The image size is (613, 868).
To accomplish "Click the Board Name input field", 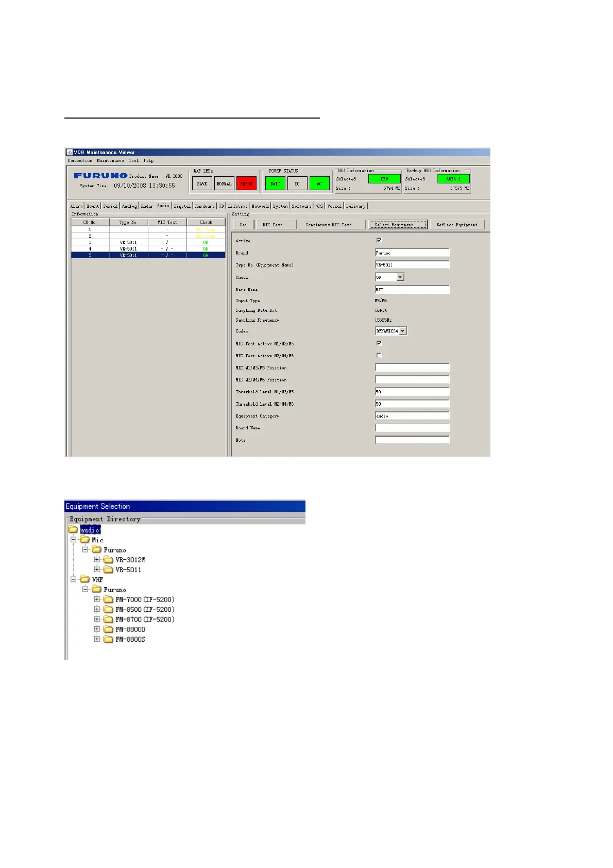I will 412,428.
